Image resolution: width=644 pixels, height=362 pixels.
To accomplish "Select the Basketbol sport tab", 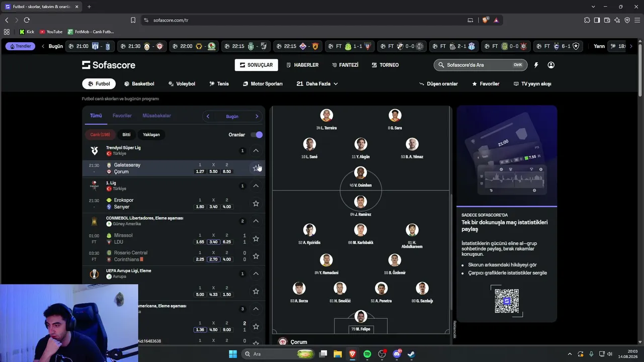I will [139, 84].
